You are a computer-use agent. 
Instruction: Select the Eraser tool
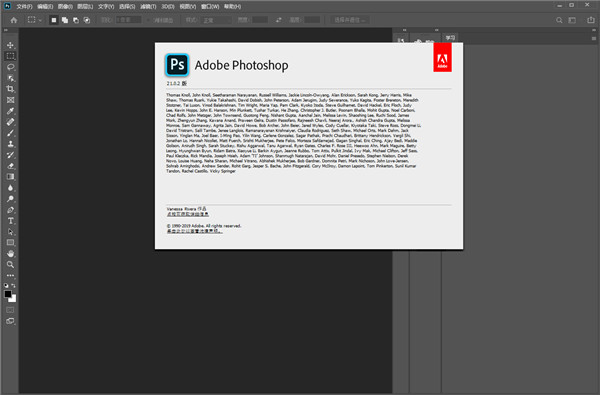coord(10,166)
